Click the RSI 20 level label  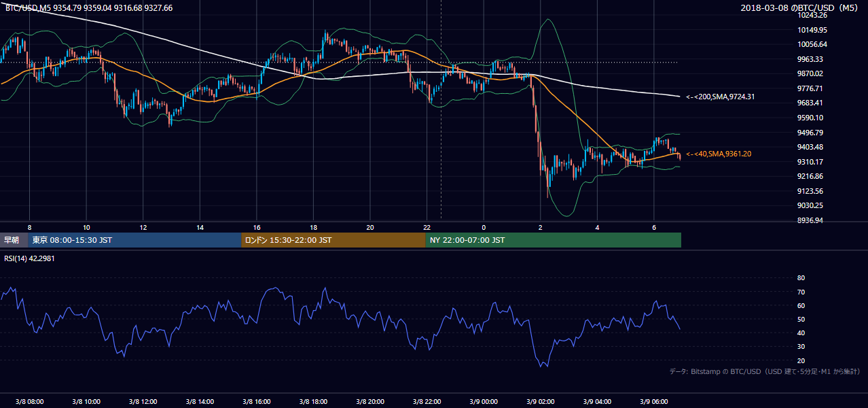pyautogui.click(x=801, y=360)
